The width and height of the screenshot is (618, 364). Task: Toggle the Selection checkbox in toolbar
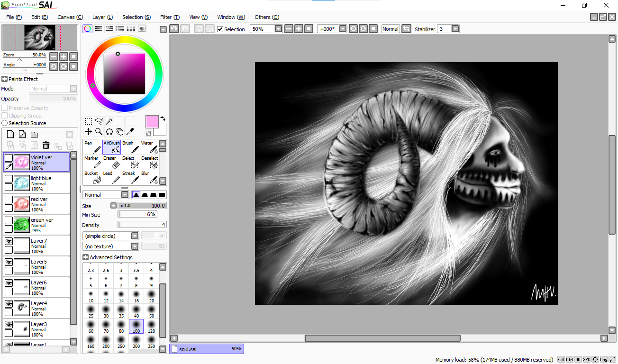coord(220,29)
